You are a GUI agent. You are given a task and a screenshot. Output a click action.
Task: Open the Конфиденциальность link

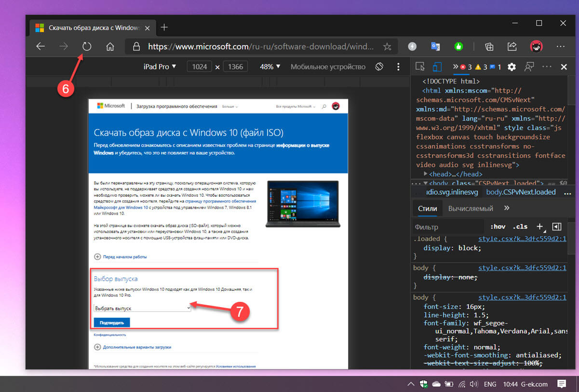(x=110, y=335)
